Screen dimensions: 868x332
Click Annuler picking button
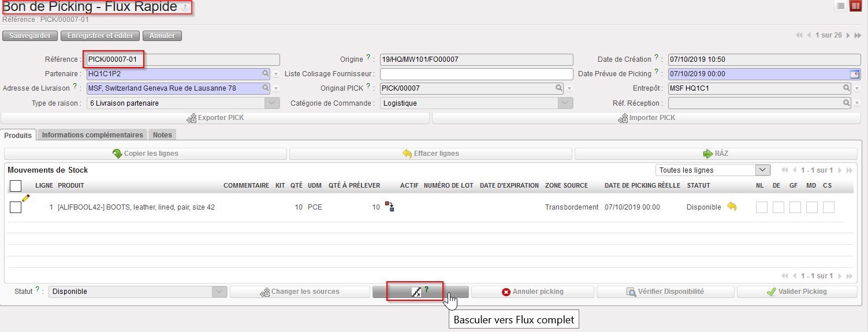(533, 292)
